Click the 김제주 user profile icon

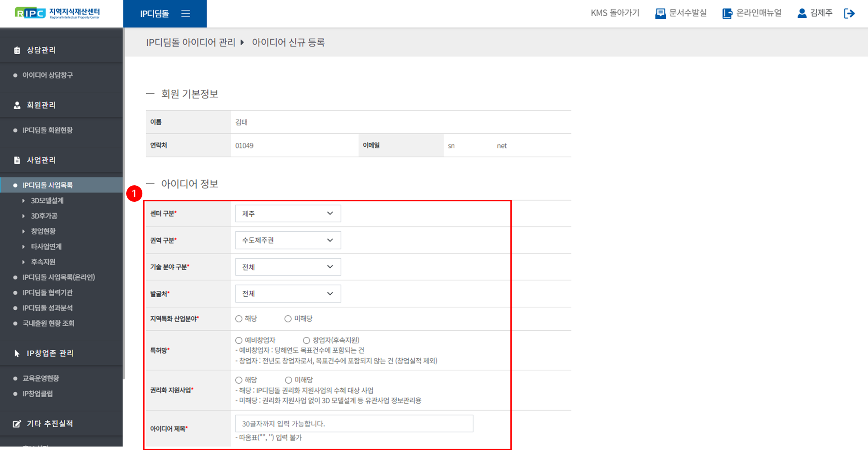[x=802, y=13]
